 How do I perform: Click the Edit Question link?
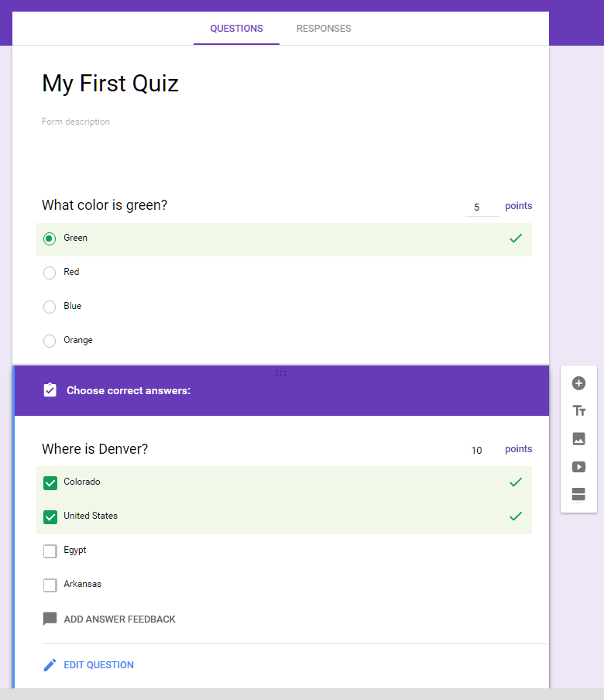point(98,665)
